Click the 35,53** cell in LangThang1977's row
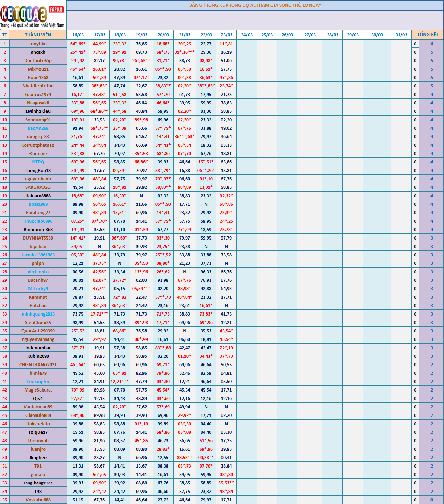444x504 pixels. (x=226, y=483)
